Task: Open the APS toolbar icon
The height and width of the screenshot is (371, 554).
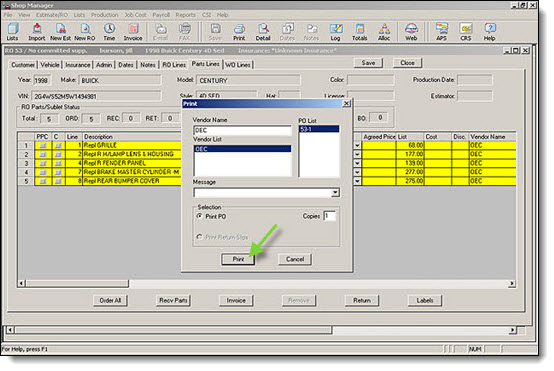Action: (x=442, y=32)
